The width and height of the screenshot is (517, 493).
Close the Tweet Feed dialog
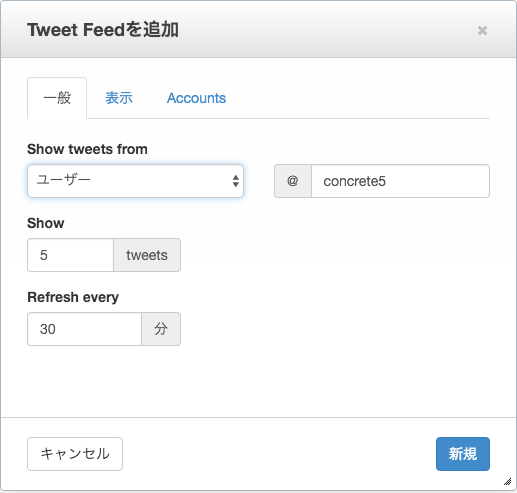pos(482,30)
